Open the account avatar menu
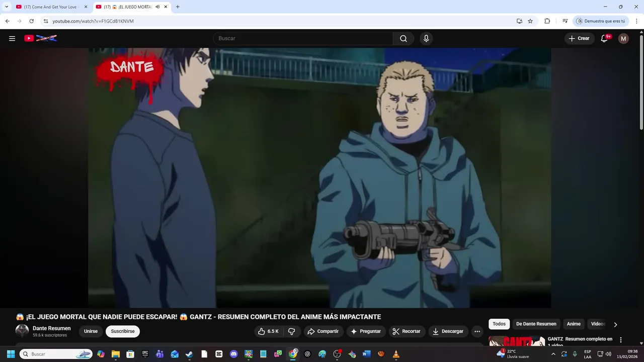Image resolution: width=644 pixels, height=362 pixels. (623, 38)
